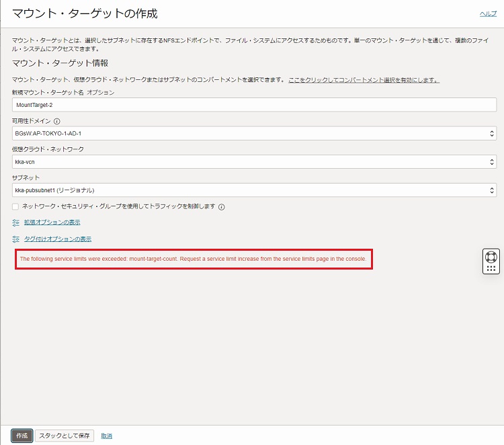504x445 pixels.
Task: Click the スタックとして保存 button
Action: (65, 436)
